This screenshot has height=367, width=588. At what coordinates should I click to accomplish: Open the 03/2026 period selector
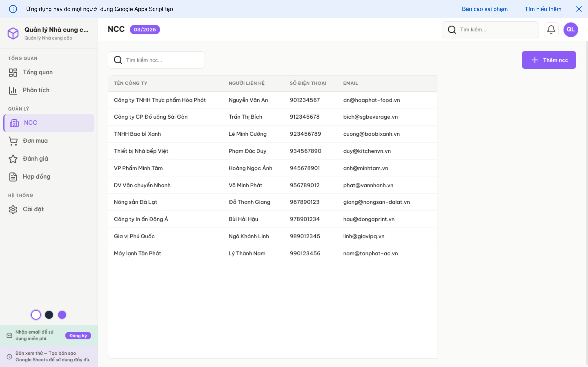145,29
